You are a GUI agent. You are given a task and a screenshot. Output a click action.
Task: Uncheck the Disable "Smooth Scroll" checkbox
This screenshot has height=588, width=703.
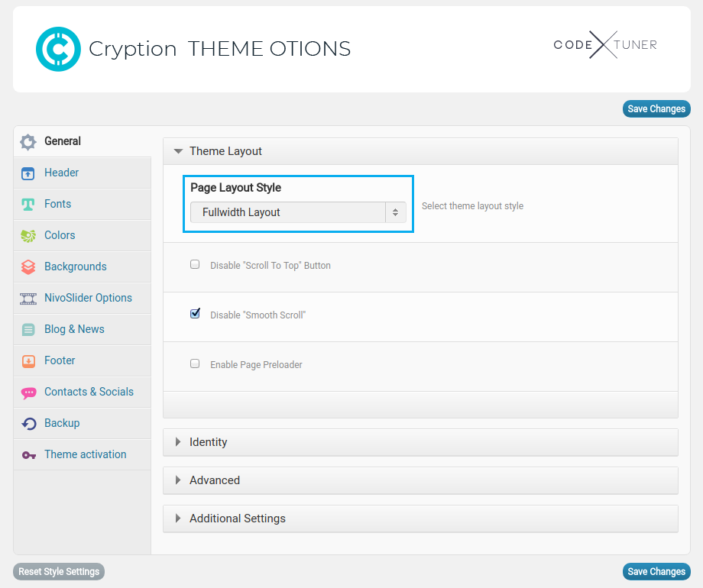(x=195, y=314)
